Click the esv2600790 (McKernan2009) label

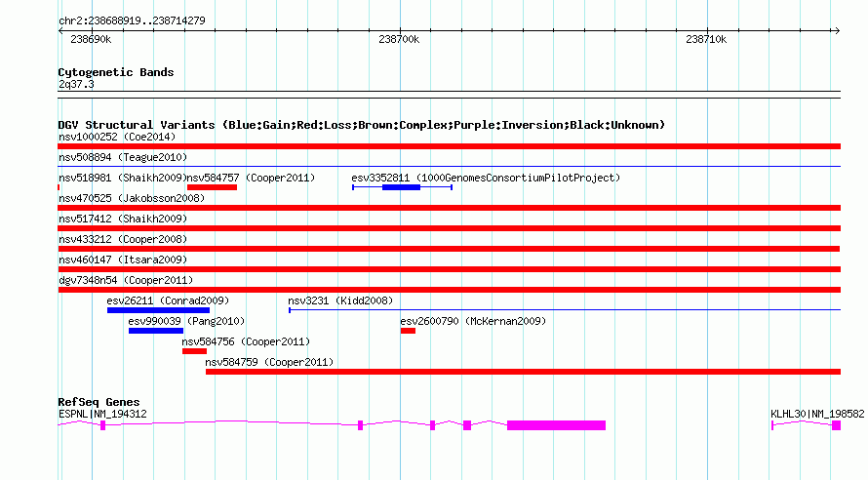(473, 321)
